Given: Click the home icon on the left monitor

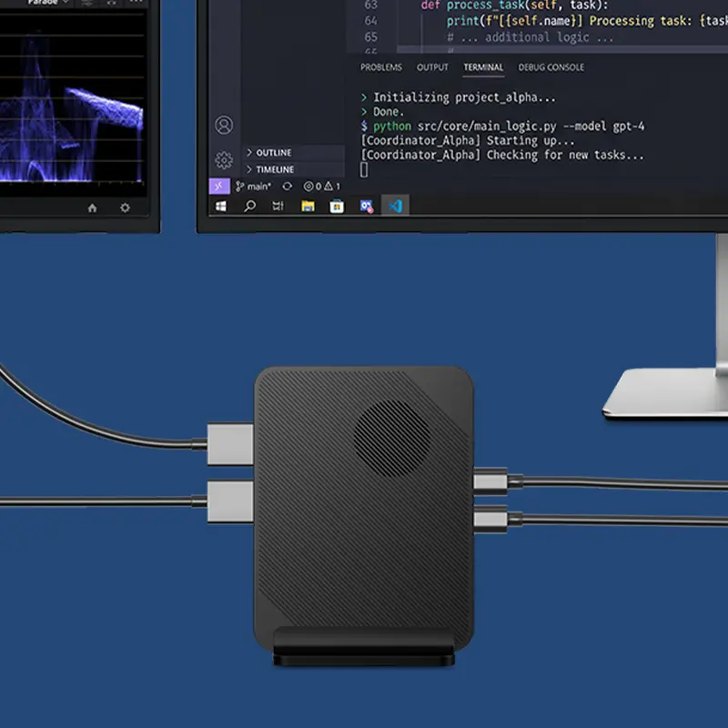Looking at the screenshot, I should click(93, 207).
